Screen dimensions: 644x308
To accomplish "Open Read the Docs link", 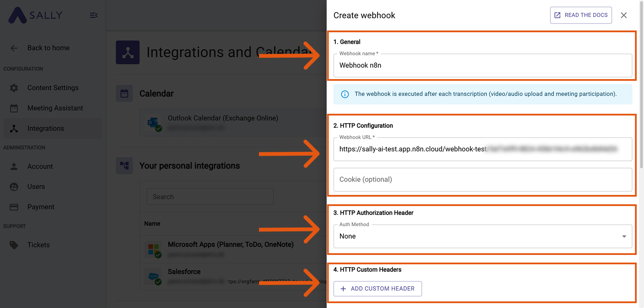I will click(x=581, y=15).
